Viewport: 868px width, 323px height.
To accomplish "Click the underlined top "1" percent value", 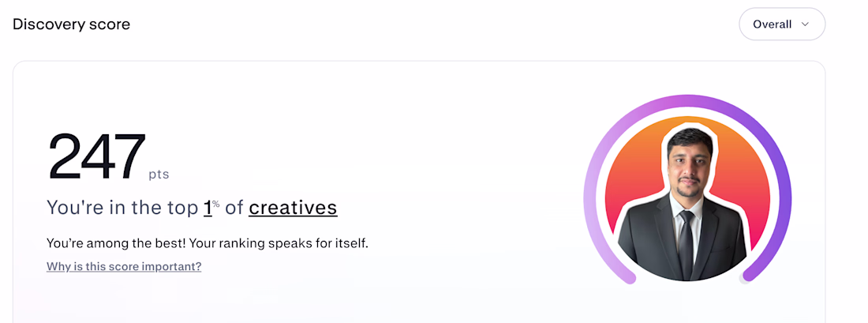I will coord(208,208).
